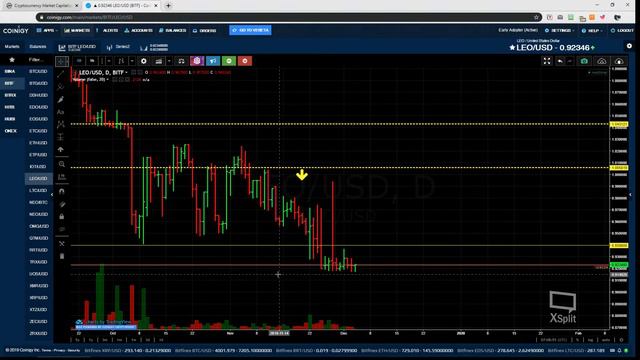Select the brush drawing tool

(x=61, y=99)
